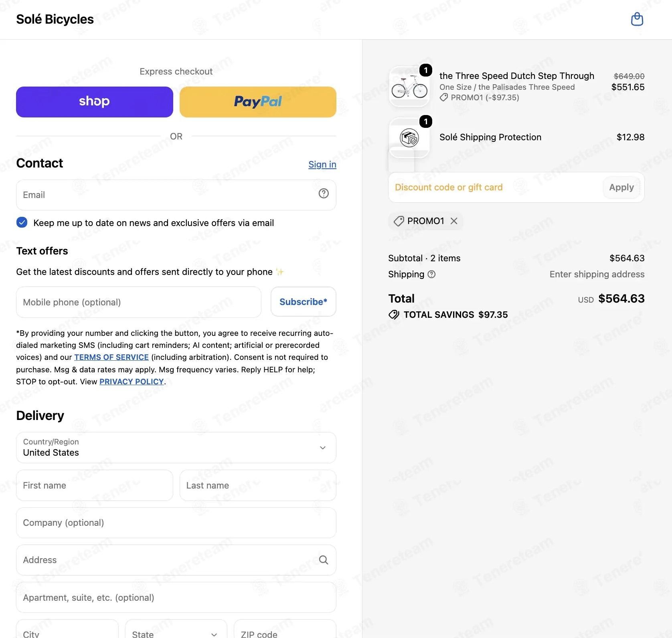Click the Address search magnifier icon

tap(324, 560)
